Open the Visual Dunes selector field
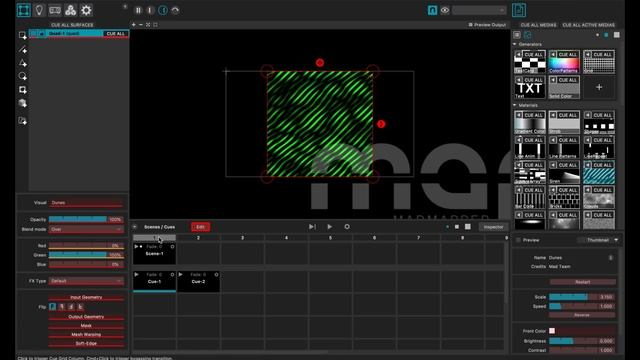640x360 pixels. coord(86,202)
